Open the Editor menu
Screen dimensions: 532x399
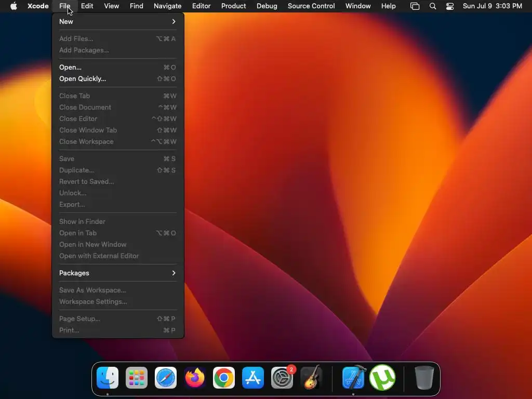pos(201,6)
